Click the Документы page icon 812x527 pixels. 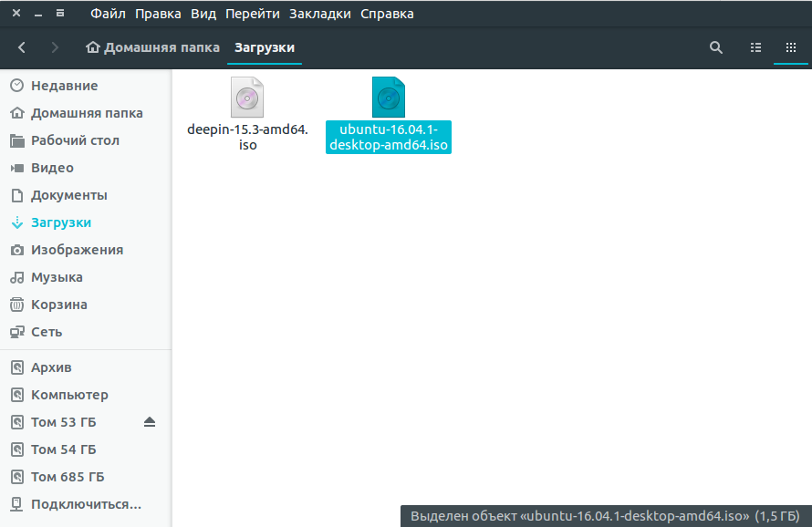[17, 195]
